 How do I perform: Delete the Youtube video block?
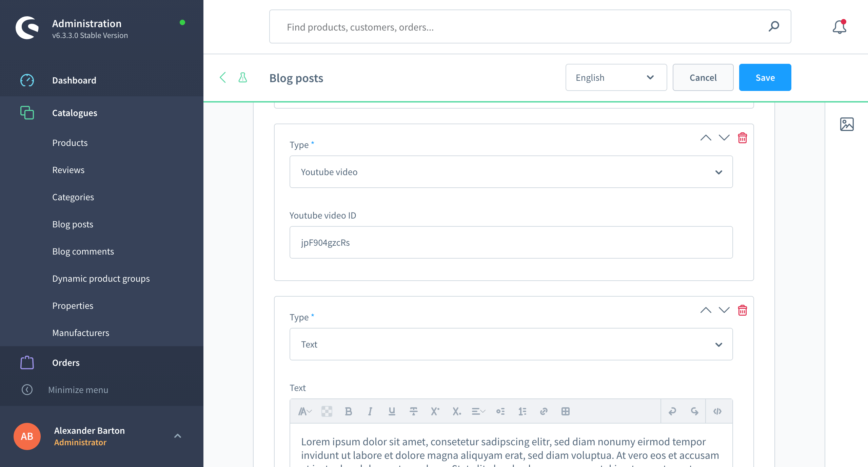(742, 138)
